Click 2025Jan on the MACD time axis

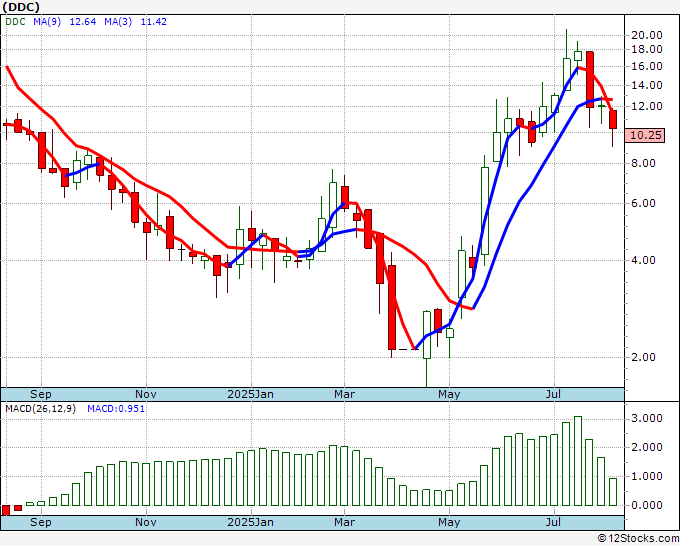pos(251,522)
